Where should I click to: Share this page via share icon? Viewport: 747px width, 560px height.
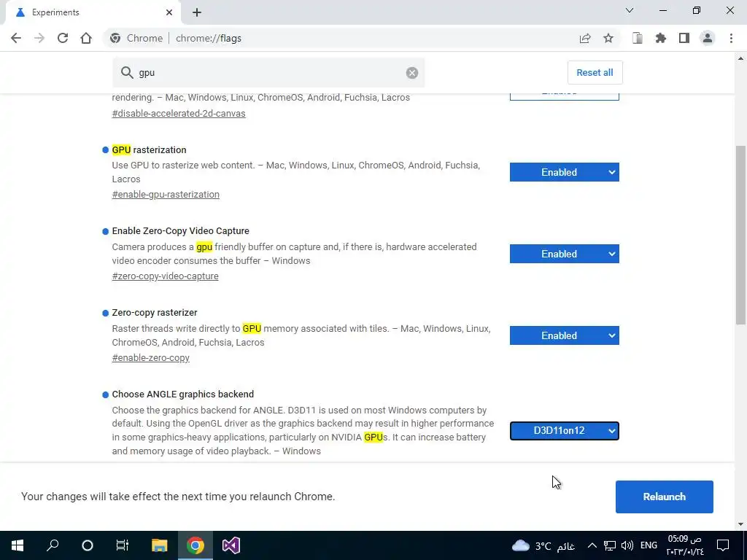585,38
